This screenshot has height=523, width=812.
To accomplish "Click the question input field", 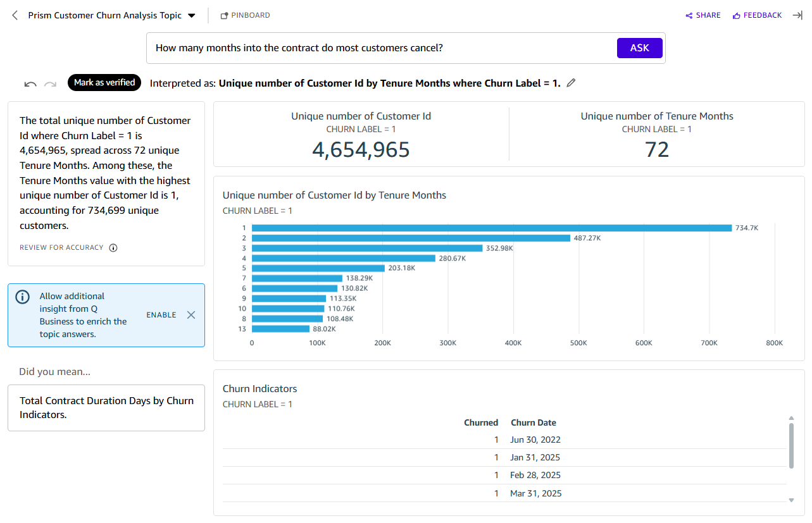I will click(x=380, y=48).
